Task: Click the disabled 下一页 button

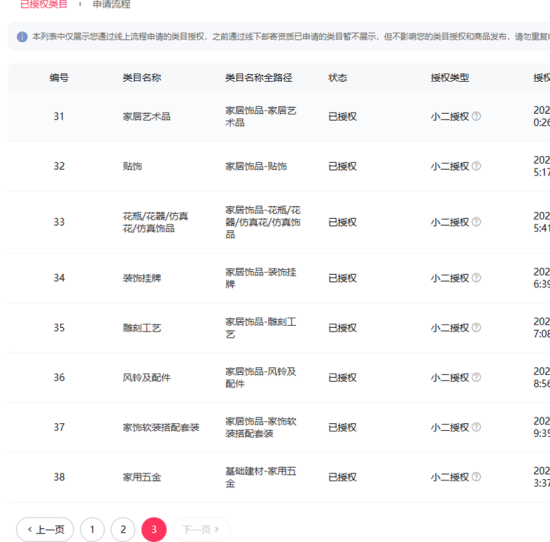Action: 201,529
